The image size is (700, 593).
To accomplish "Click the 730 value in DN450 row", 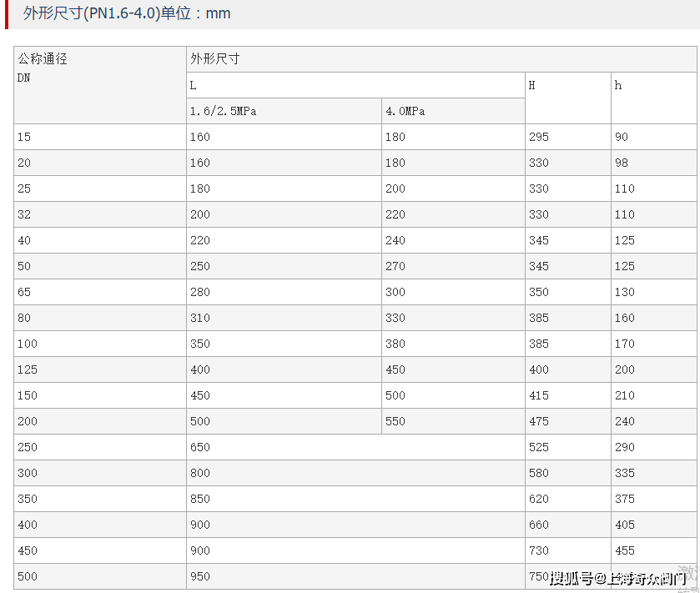I will [x=539, y=550].
